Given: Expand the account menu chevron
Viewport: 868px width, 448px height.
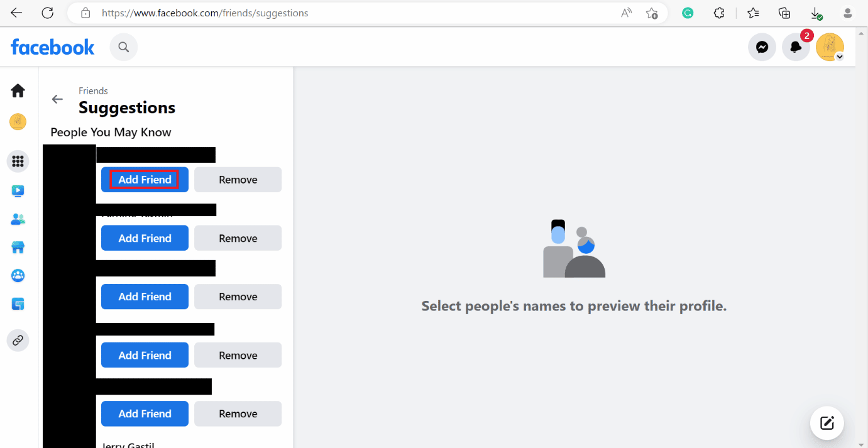Looking at the screenshot, I should point(840,56).
